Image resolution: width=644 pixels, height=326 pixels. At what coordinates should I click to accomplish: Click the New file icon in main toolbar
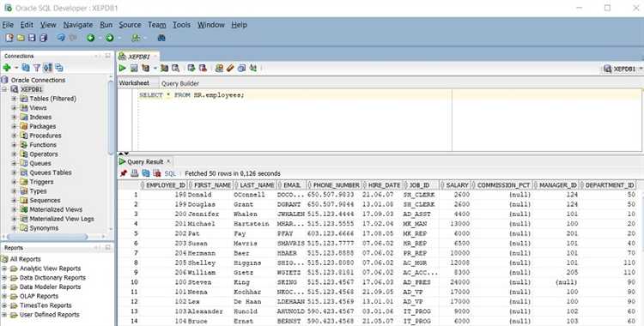tap(9, 38)
